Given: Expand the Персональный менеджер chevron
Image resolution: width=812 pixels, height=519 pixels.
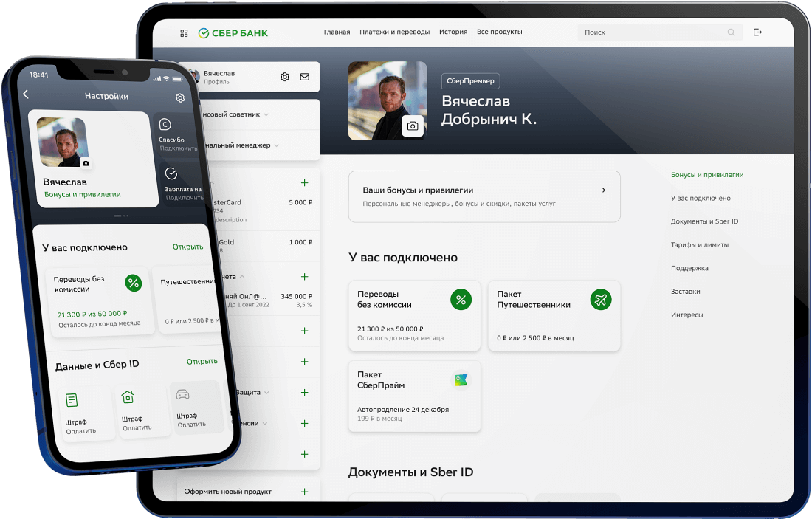Looking at the screenshot, I should pos(277,145).
